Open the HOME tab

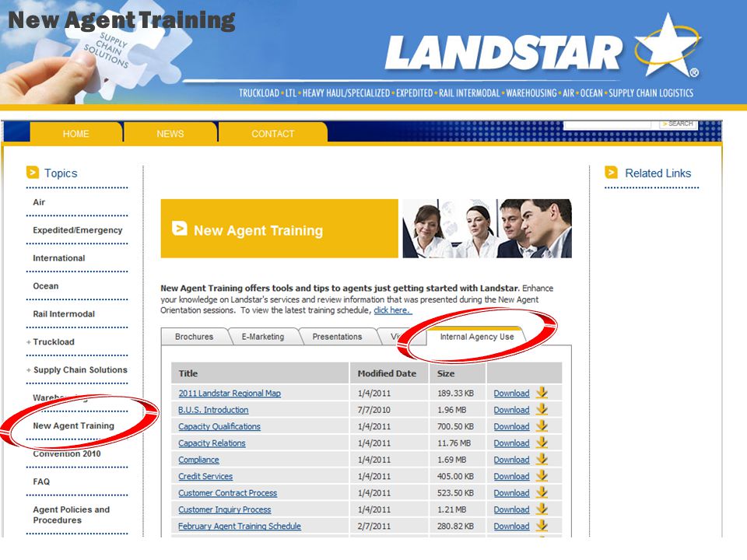[75, 133]
